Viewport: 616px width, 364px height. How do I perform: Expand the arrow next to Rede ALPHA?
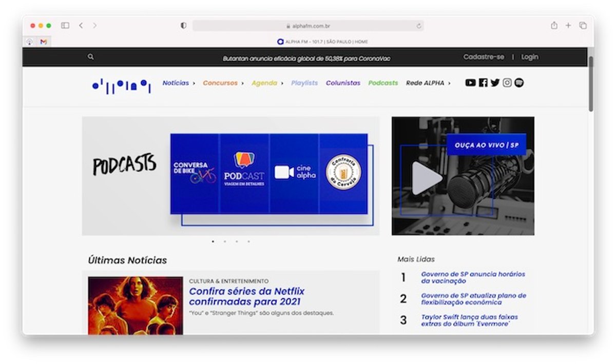[449, 83]
